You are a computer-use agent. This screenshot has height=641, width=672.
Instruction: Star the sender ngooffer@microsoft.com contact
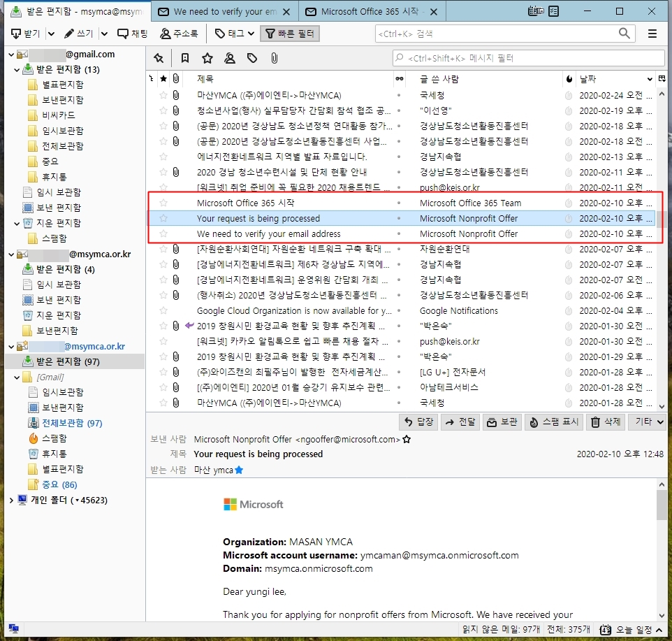407,440
